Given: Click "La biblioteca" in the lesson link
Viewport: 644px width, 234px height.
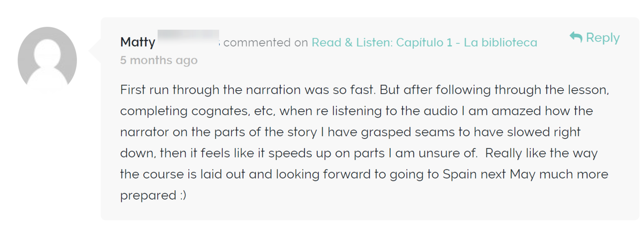Looking at the screenshot, I should tap(501, 42).
